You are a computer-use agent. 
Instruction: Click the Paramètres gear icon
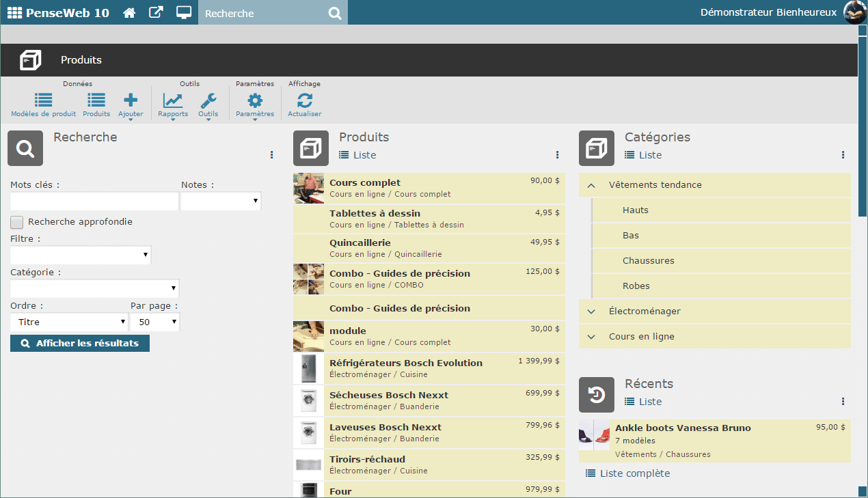click(x=255, y=101)
